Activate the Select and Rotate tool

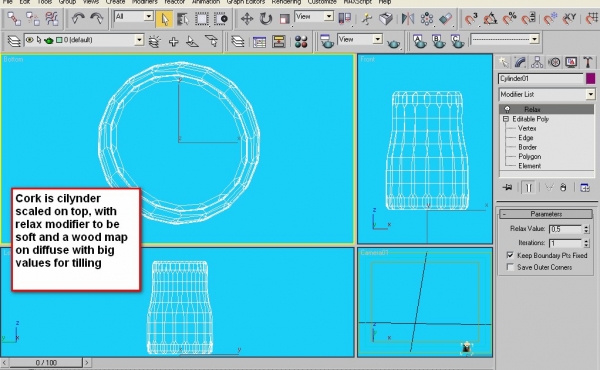(266, 19)
